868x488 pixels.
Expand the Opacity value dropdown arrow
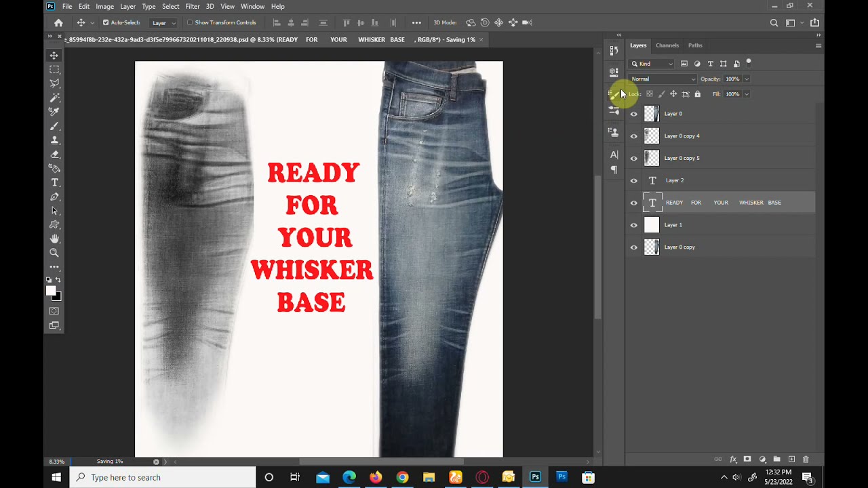pos(747,79)
